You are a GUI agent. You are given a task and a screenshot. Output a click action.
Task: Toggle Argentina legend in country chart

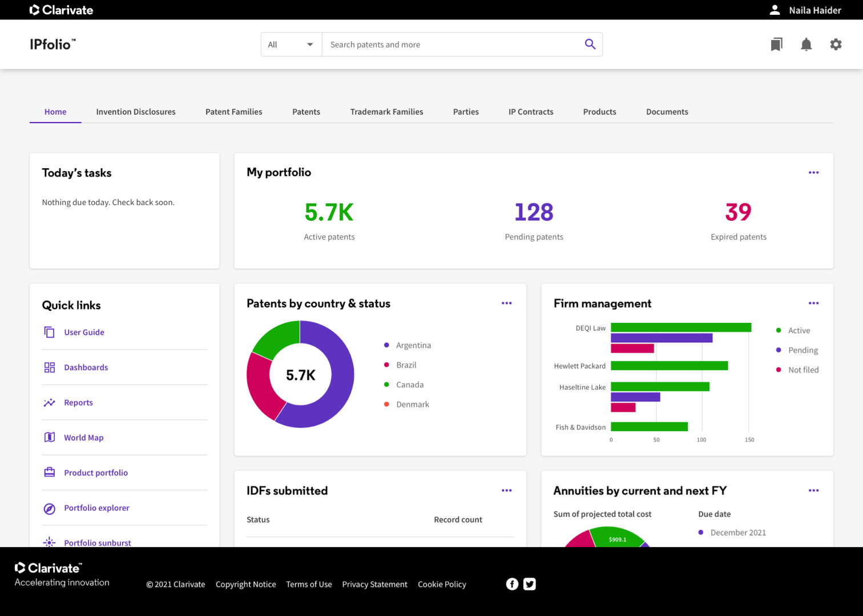[x=413, y=346]
